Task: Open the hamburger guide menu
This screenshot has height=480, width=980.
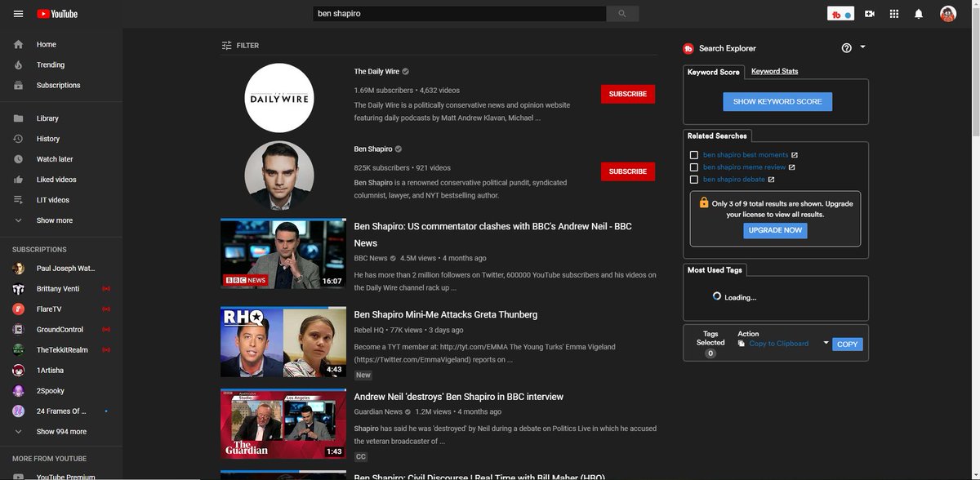Action: 18,14
